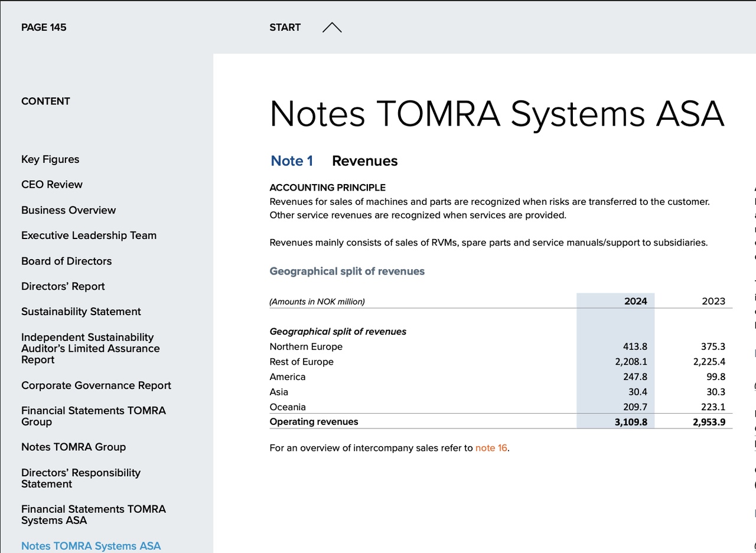Image resolution: width=756 pixels, height=553 pixels.
Task: Click the Amounts in NOK million label
Action: click(x=317, y=302)
